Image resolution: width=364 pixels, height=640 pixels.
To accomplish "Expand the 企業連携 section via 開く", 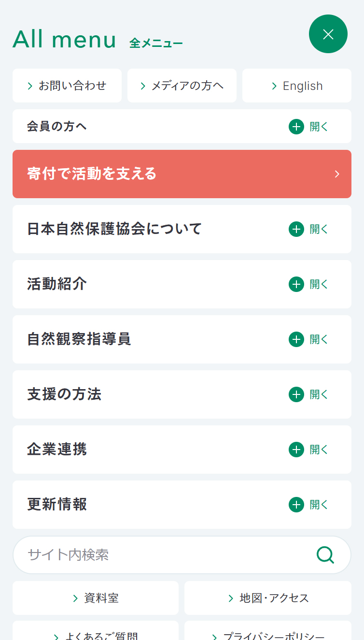I will click(319, 450).
